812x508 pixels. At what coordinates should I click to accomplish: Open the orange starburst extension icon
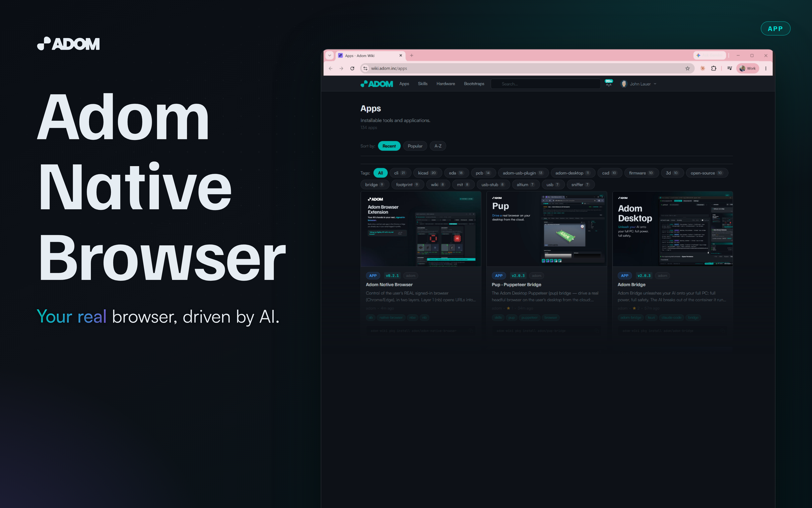[702, 68]
